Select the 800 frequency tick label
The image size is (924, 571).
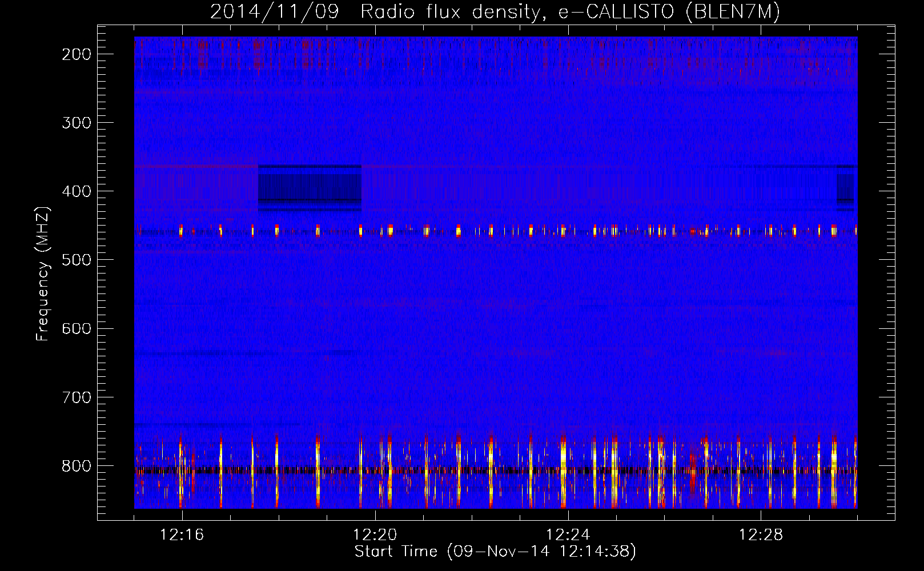(x=77, y=465)
